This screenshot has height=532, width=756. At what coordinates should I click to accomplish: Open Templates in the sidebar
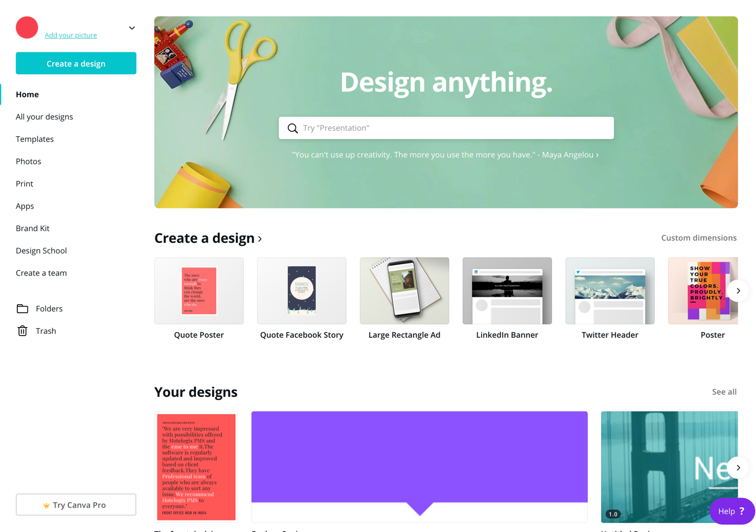(x=35, y=139)
